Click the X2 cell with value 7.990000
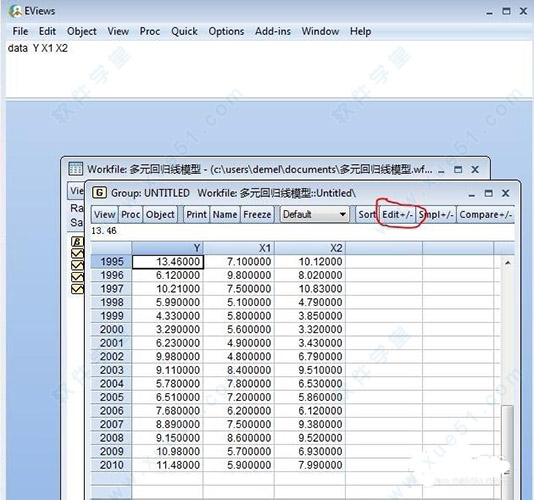This screenshot has width=534, height=500. pos(310,465)
